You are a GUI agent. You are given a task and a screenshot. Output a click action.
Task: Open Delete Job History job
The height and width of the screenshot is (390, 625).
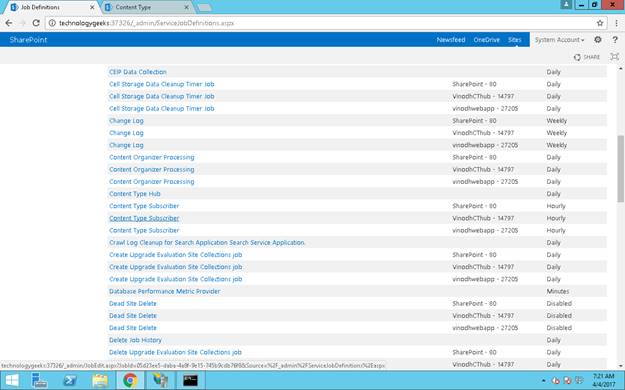coord(136,340)
